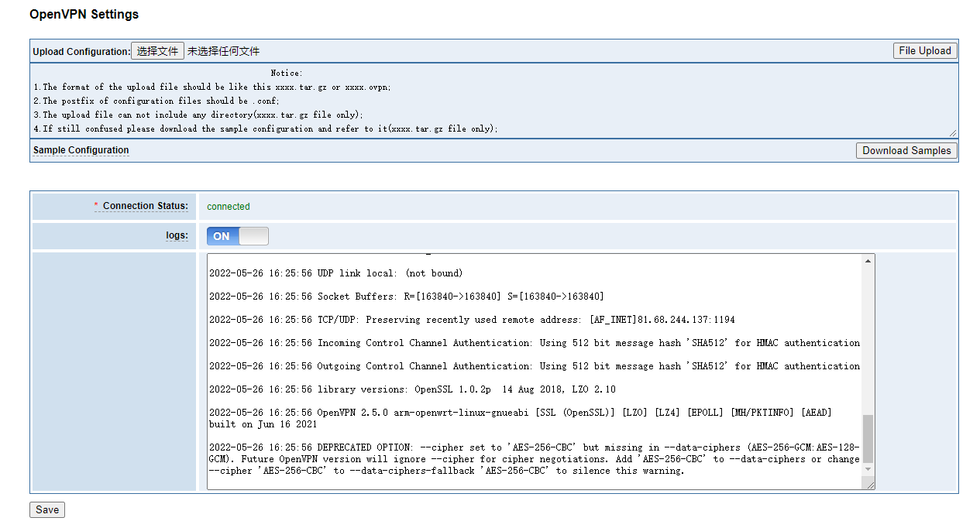Click the empty scrollbar track above the thumb
Viewport: 980px width, 528px height.
coord(868,341)
